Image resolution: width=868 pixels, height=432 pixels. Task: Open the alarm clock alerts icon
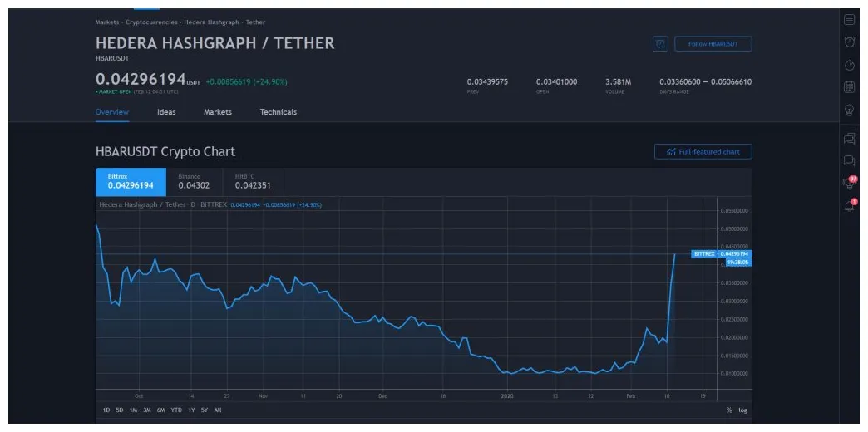click(x=849, y=42)
